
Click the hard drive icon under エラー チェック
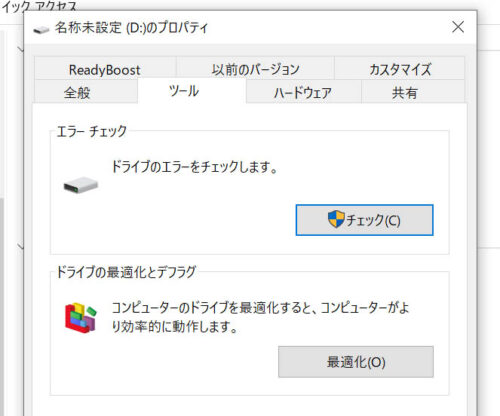(x=81, y=185)
